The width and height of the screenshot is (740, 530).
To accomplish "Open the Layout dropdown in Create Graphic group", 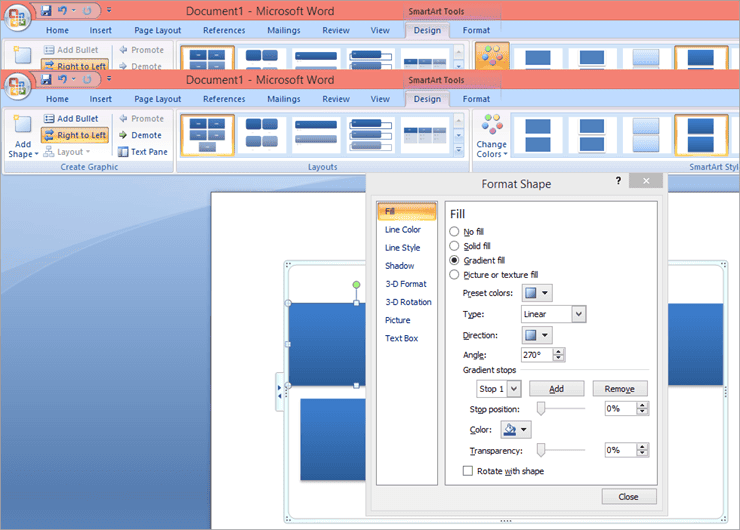I will coord(67,152).
